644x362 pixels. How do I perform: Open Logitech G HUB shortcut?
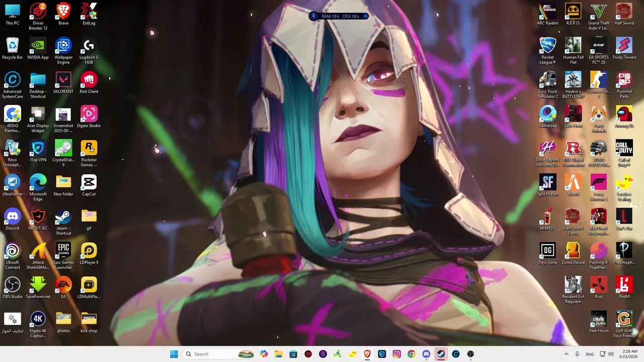click(89, 51)
